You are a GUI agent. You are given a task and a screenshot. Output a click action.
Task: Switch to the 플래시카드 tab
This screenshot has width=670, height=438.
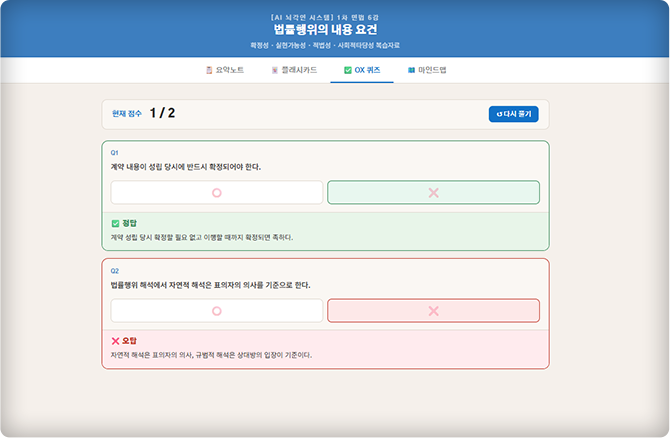click(x=294, y=70)
